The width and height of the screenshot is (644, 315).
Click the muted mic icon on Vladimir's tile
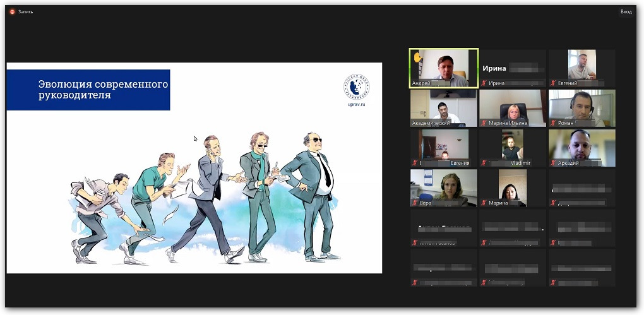pyautogui.click(x=484, y=163)
